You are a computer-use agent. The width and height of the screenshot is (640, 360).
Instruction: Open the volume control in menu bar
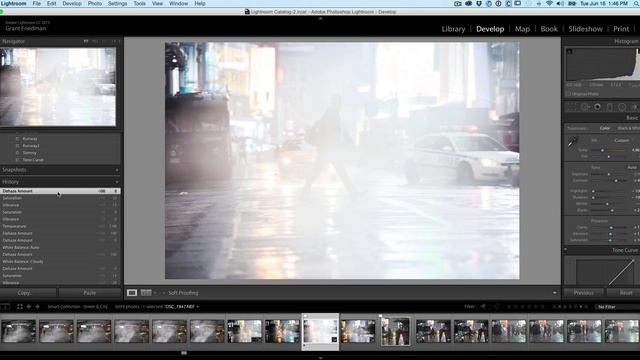click(x=560, y=3)
